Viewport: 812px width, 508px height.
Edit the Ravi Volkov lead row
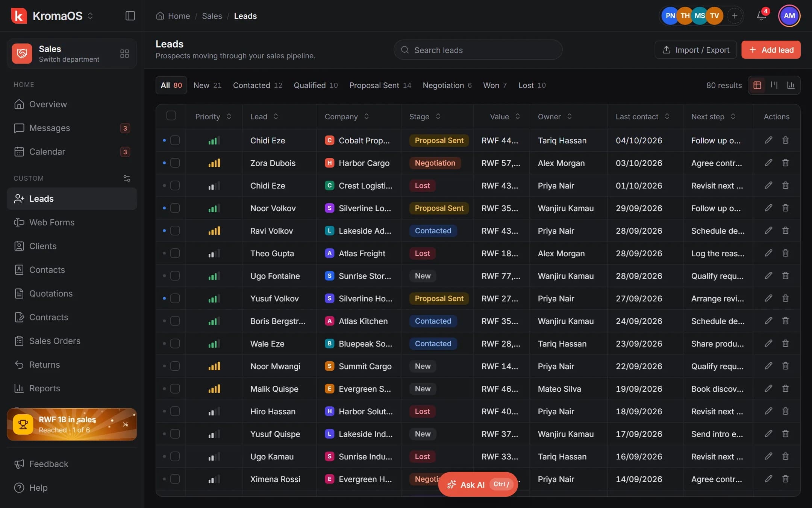768,231
